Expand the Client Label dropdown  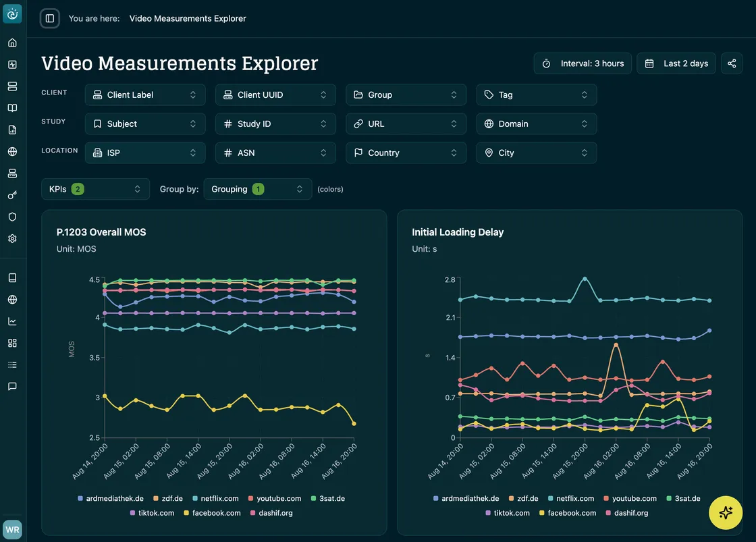click(x=145, y=95)
